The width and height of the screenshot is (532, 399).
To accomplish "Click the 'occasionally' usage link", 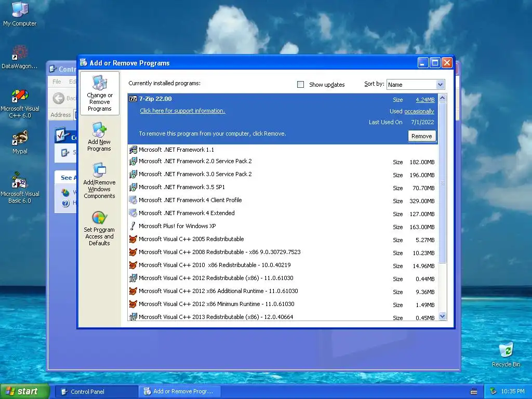I will point(419,111).
